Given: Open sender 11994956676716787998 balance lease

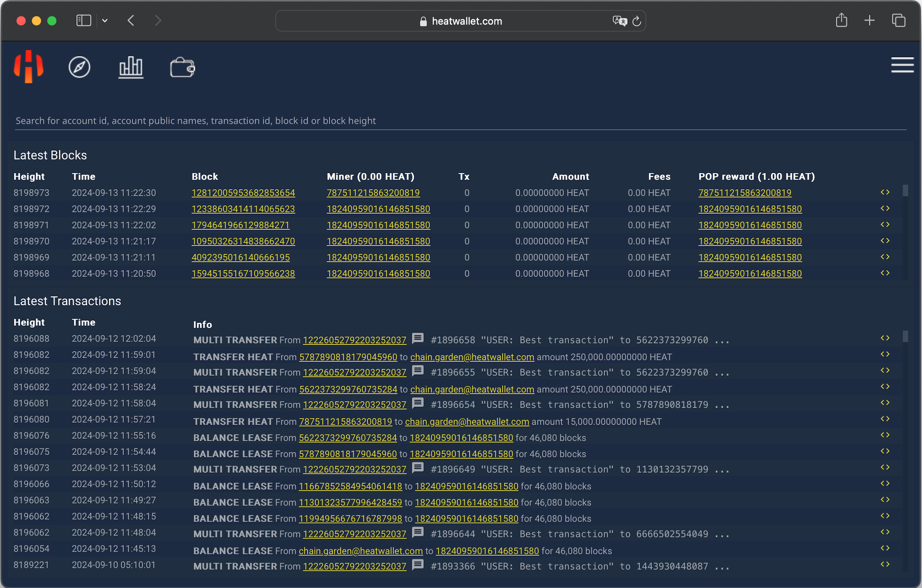Looking at the screenshot, I should click(x=350, y=518).
